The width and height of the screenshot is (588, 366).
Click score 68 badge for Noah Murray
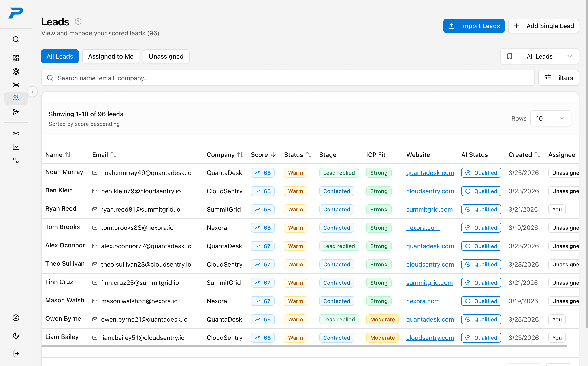click(263, 173)
